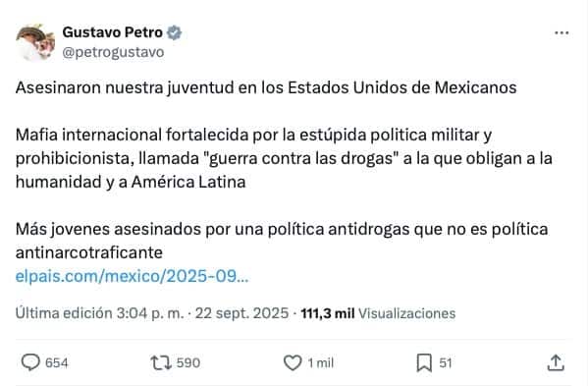Like the tweet with heart icon
This screenshot has height=386, width=588.
(293, 362)
